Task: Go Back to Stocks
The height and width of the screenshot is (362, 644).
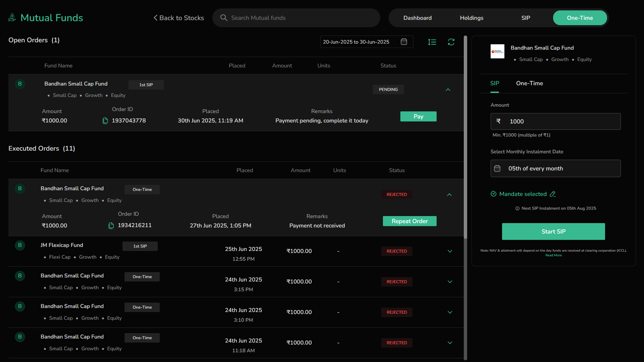Action: click(x=179, y=18)
